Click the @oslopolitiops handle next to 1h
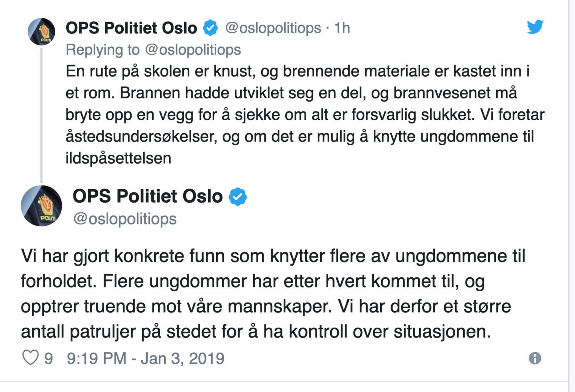 point(273,28)
